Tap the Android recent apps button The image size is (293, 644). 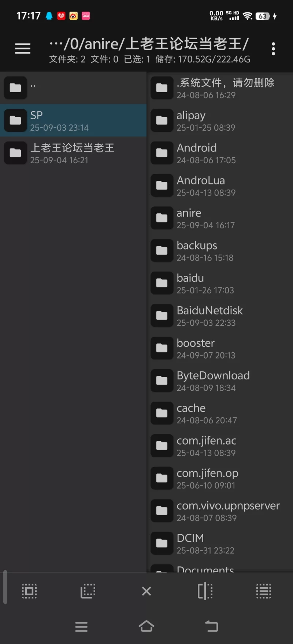tap(81, 627)
